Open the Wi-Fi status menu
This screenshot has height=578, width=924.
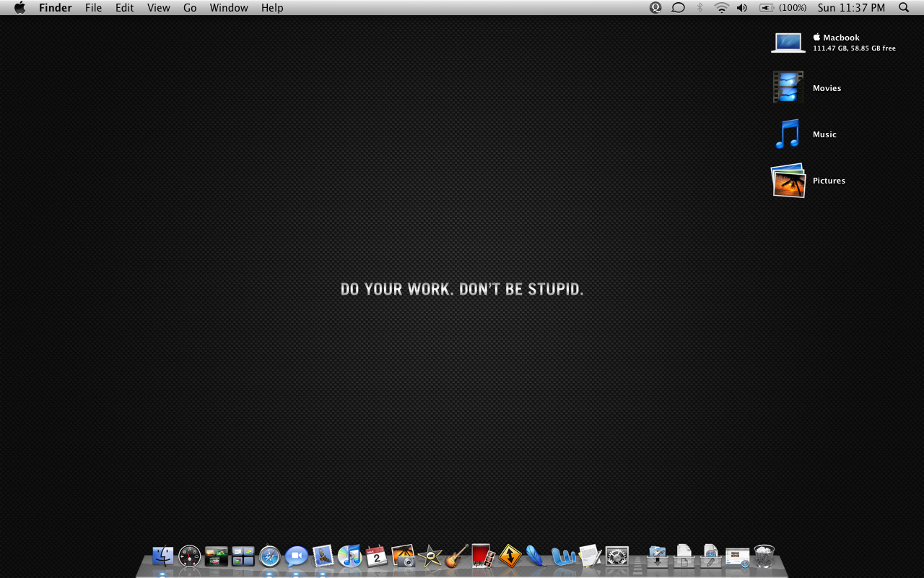coord(721,8)
